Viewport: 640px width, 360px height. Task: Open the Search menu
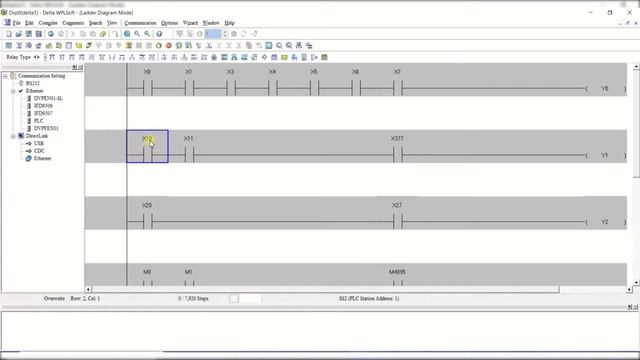click(x=96, y=23)
